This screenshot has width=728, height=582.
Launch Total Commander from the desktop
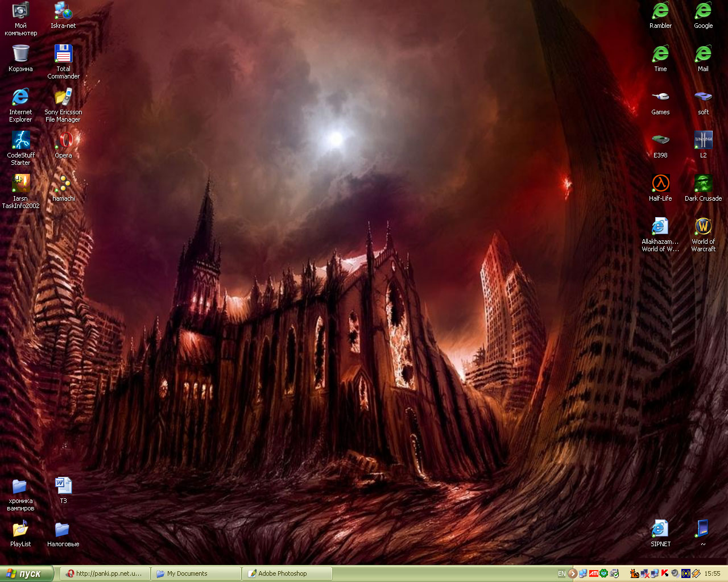pos(63,63)
